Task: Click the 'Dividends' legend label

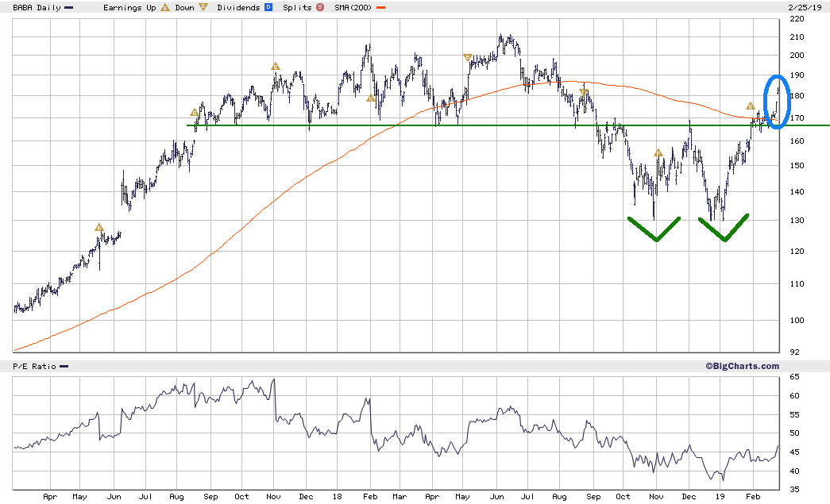Action: pos(238,7)
